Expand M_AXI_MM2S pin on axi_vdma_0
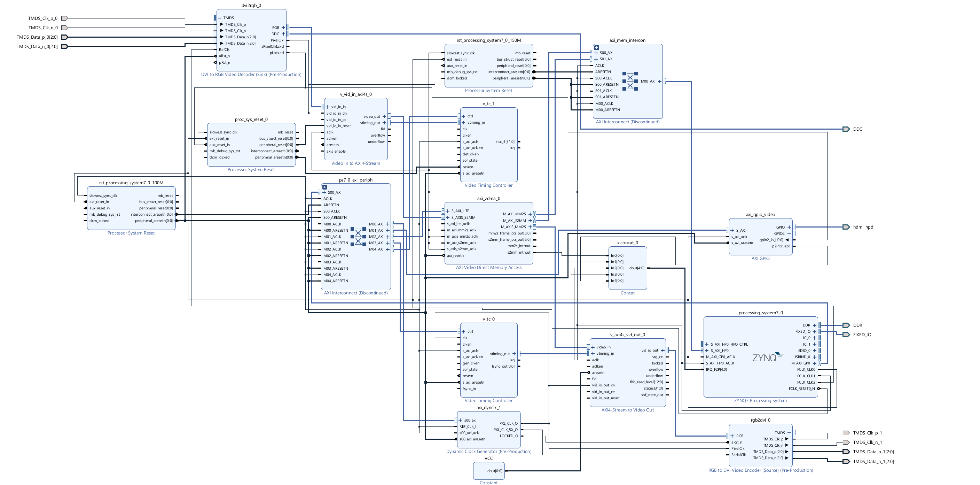Viewport: 980px width, 485px height. click(x=530, y=214)
